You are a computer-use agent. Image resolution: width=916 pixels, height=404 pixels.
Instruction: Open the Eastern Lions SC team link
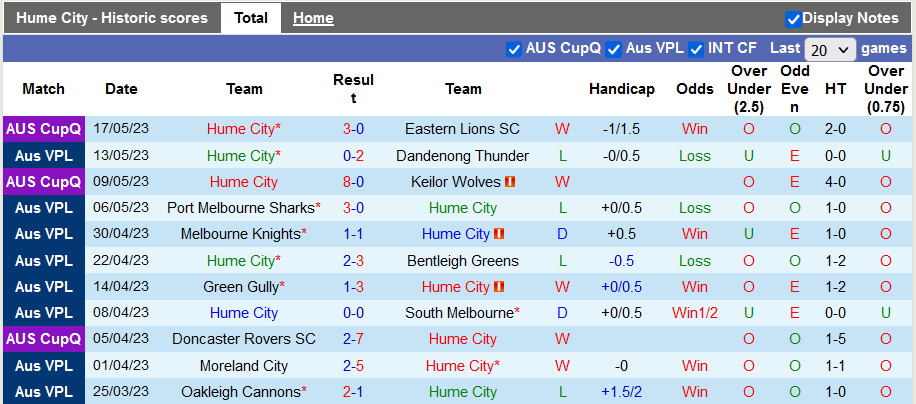(x=462, y=129)
